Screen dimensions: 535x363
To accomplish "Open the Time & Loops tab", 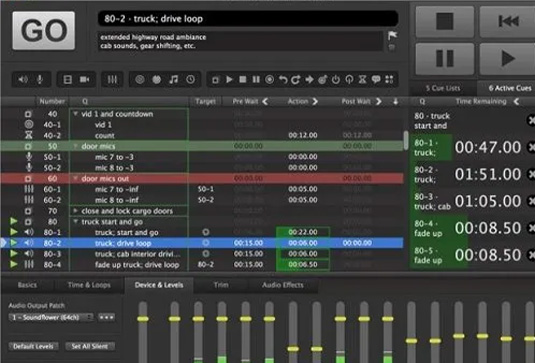I will click(89, 285).
